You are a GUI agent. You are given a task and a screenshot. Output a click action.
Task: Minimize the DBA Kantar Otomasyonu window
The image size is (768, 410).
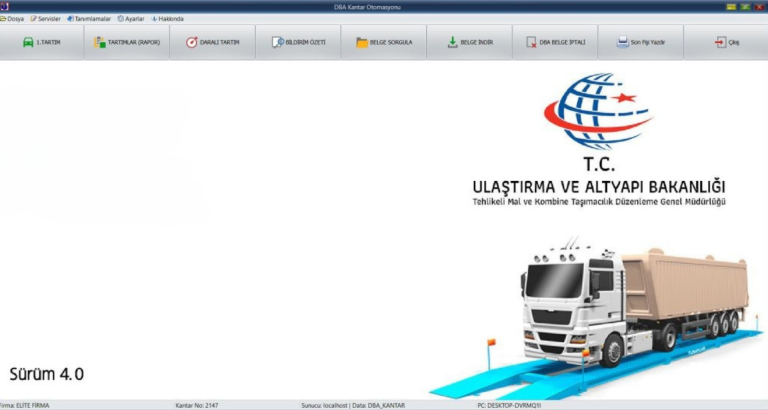tap(731, 7)
